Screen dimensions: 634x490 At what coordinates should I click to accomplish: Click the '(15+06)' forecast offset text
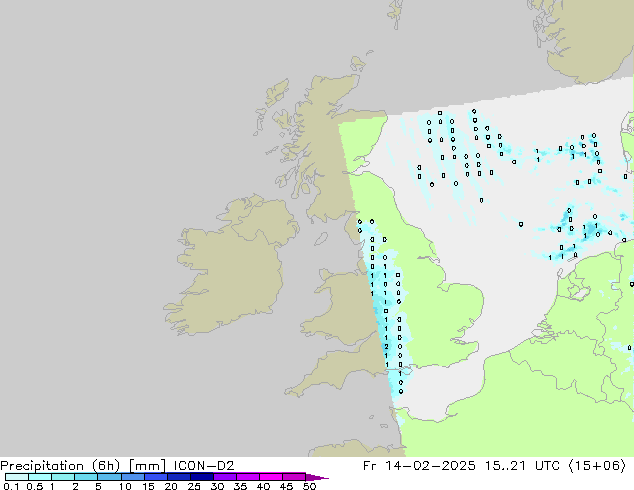click(x=597, y=466)
